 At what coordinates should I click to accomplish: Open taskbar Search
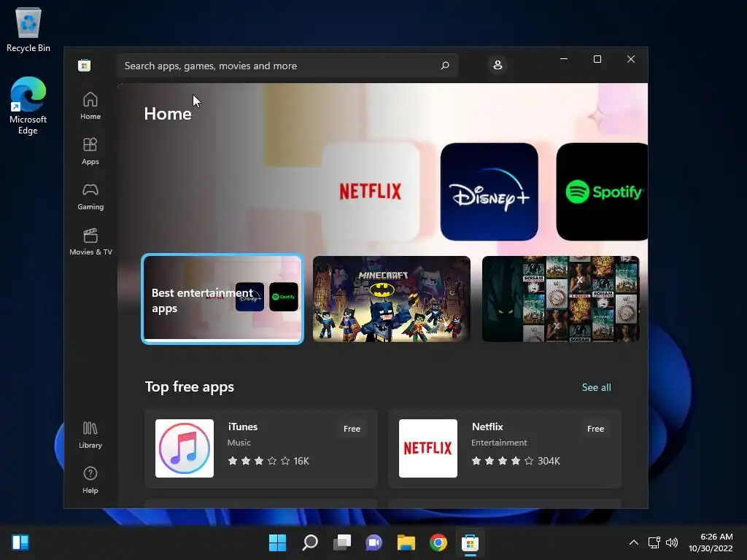[x=309, y=542]
